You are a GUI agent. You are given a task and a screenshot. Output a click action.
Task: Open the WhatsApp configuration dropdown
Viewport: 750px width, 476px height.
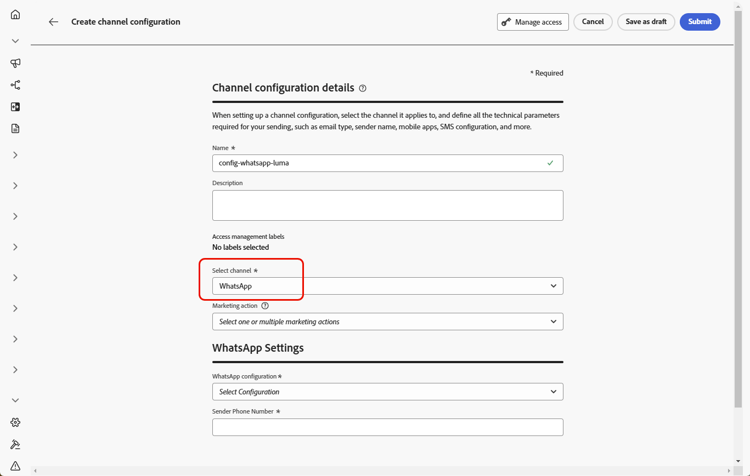click(x=387, y=392)
